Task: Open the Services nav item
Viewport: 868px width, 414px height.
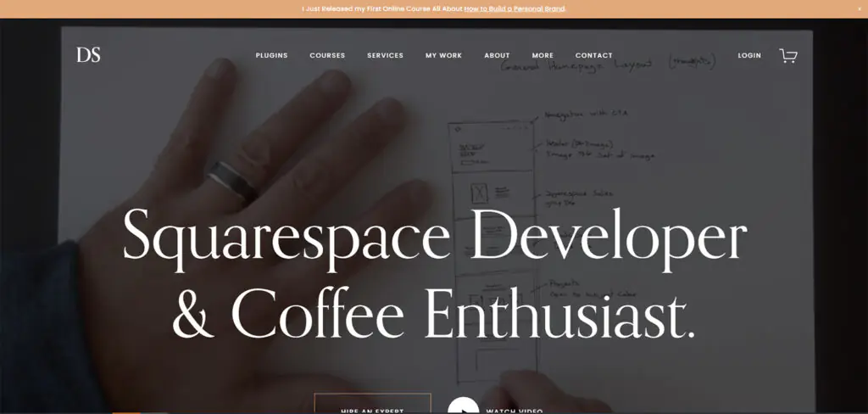Action: tap(386, 55)
